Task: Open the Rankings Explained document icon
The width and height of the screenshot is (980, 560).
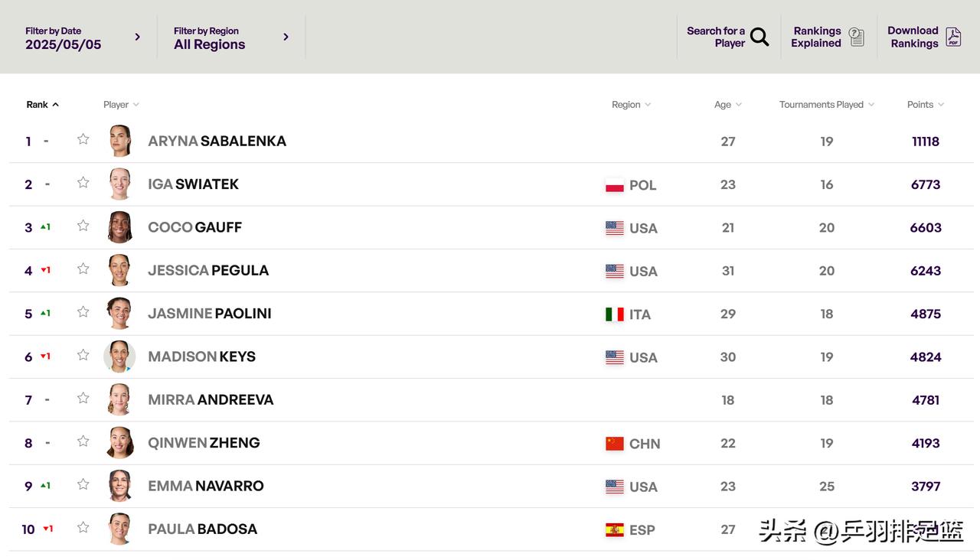Action: (x=857, y=37)
